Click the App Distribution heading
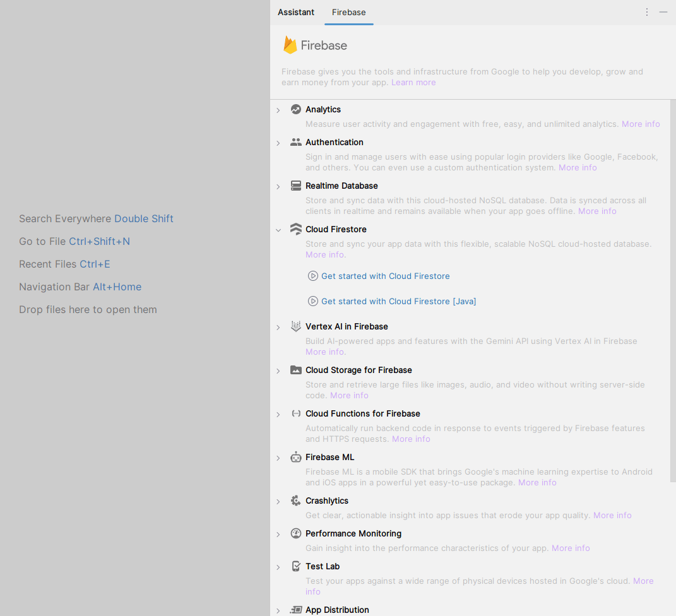This screenshot has width=676, height=616. pyautogui.click(x=337, y=610)
